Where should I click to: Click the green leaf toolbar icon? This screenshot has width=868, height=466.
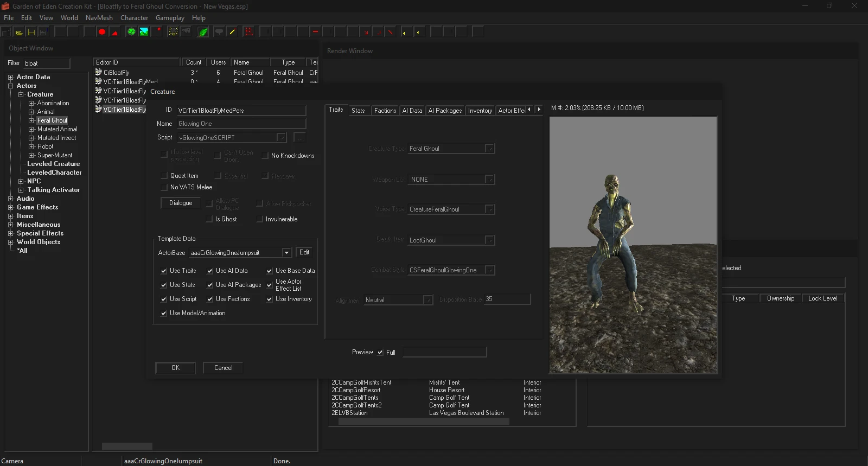[203, 32]
